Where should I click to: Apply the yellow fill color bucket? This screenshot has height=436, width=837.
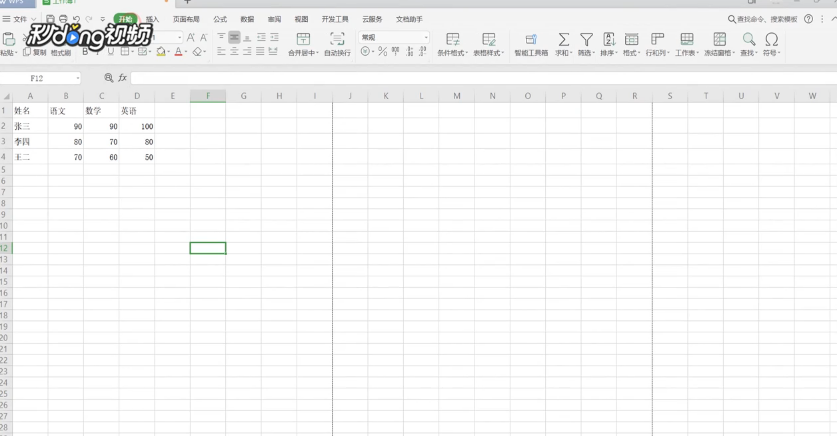[161, 52]
